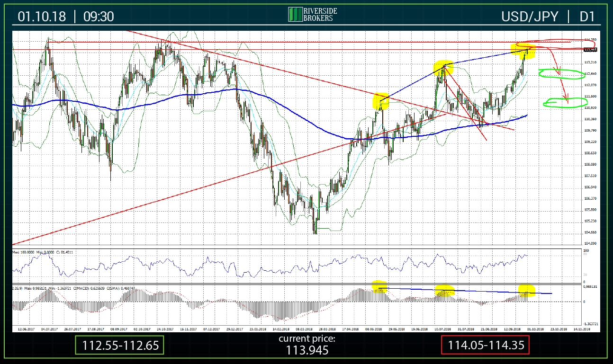Click the 04.07.2017 date axis label

[x=50, y=328]
